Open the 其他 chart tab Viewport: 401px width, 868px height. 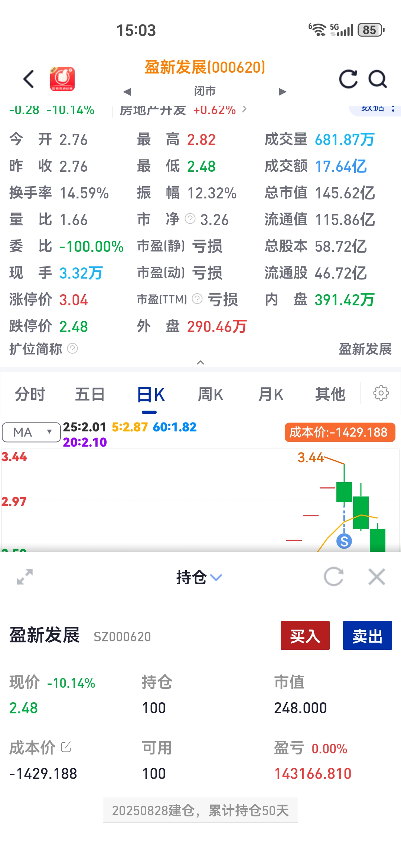pyautogui.click(x=330, y=394)
